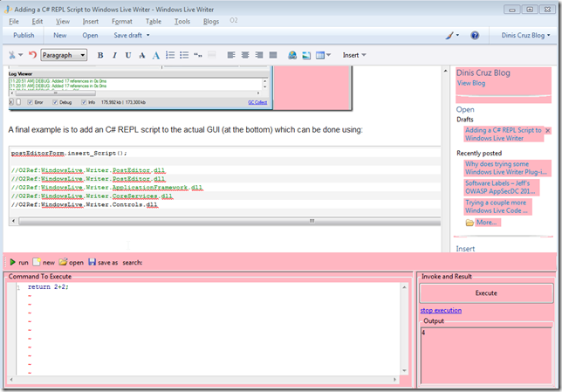The width and height of the screenshot is (562, 392).
Task: Open the Table menu
Action: point(154,22)
